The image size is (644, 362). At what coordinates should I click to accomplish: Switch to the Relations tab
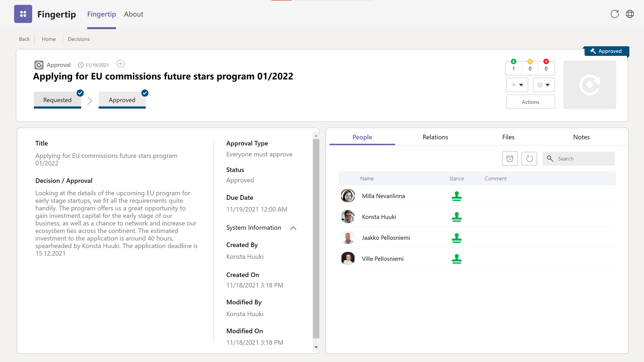coord(435,137)
